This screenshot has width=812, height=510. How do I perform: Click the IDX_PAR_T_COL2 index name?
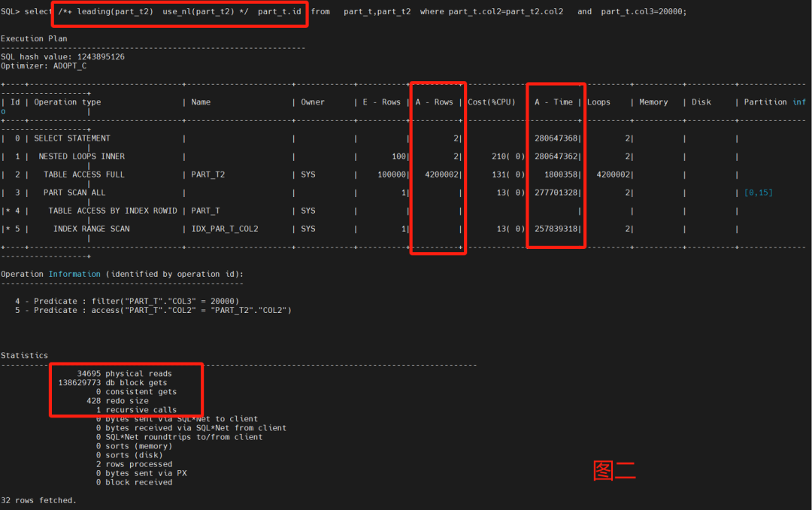click(225, 229)
